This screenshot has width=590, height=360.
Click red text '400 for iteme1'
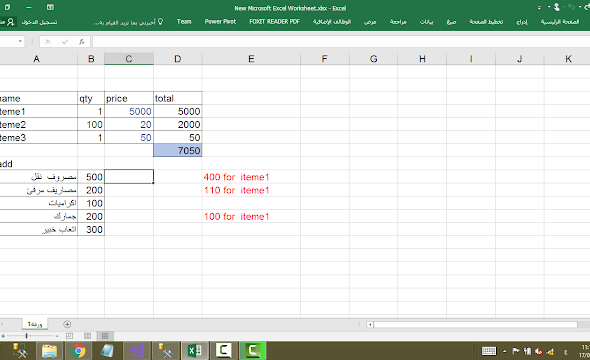pyautogui.click(x=236, y=177)
